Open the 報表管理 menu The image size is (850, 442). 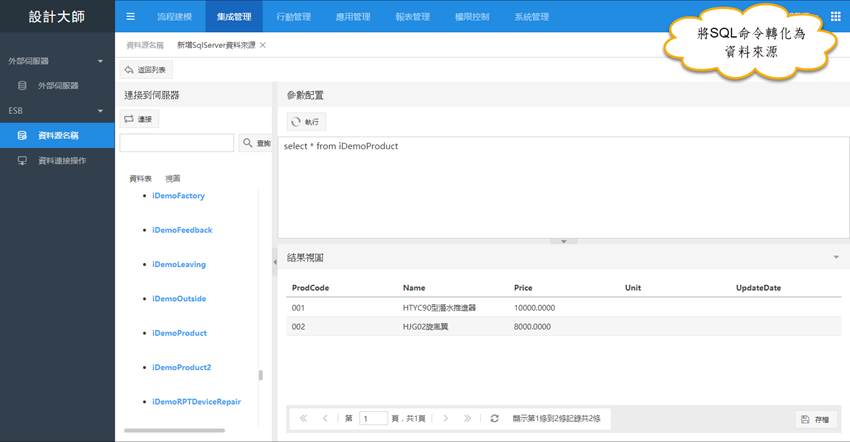[x=413, y=16]
